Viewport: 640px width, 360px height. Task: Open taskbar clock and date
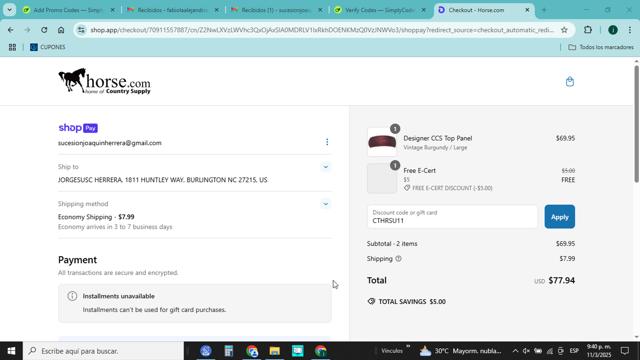pos(599,351)
